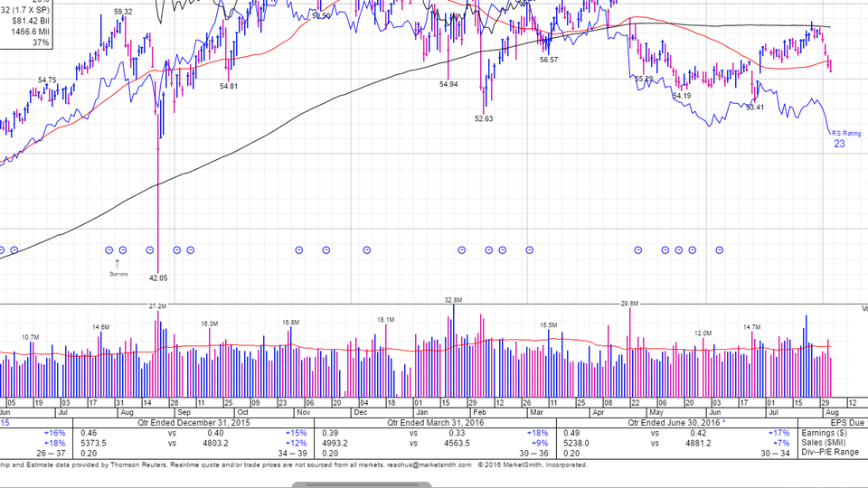Grab the horizontal scrollbar thumb at bottom
This screenshot has height=488, width=868.
coord(361,485)
